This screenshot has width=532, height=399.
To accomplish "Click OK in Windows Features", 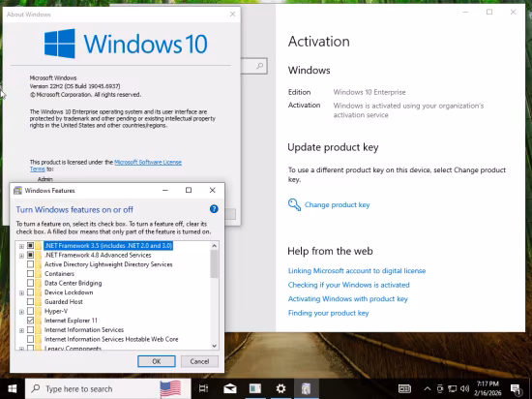I will point(157,361).
